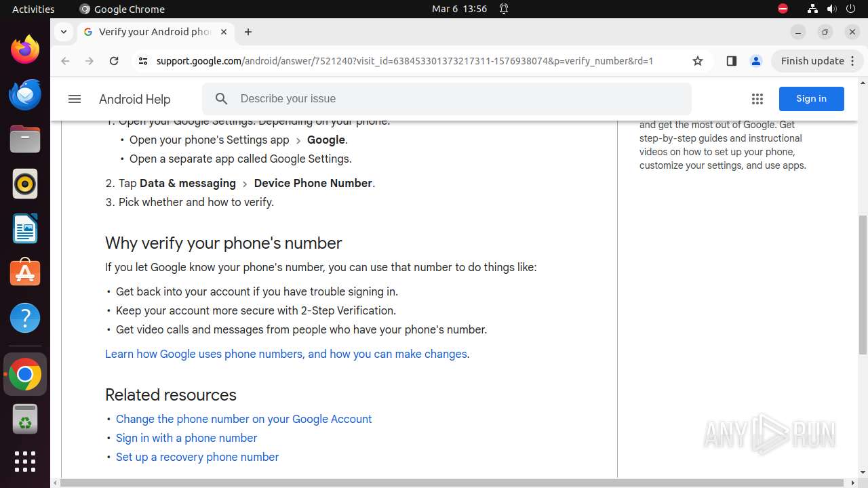Click the address bar URL
The height and width of the screenshot is (488, 868).
[405, 61]
